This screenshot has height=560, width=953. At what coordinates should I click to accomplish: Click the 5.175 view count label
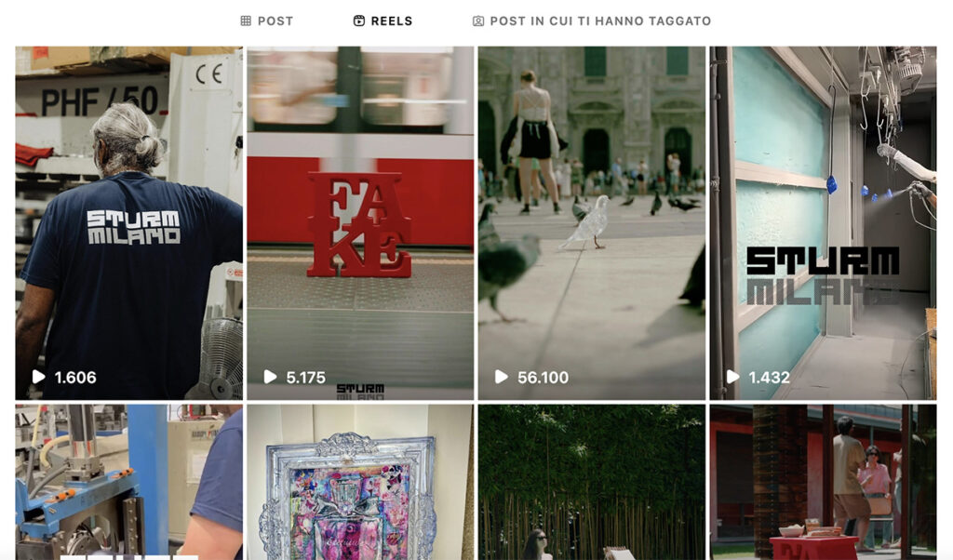[x=305, y=378]
